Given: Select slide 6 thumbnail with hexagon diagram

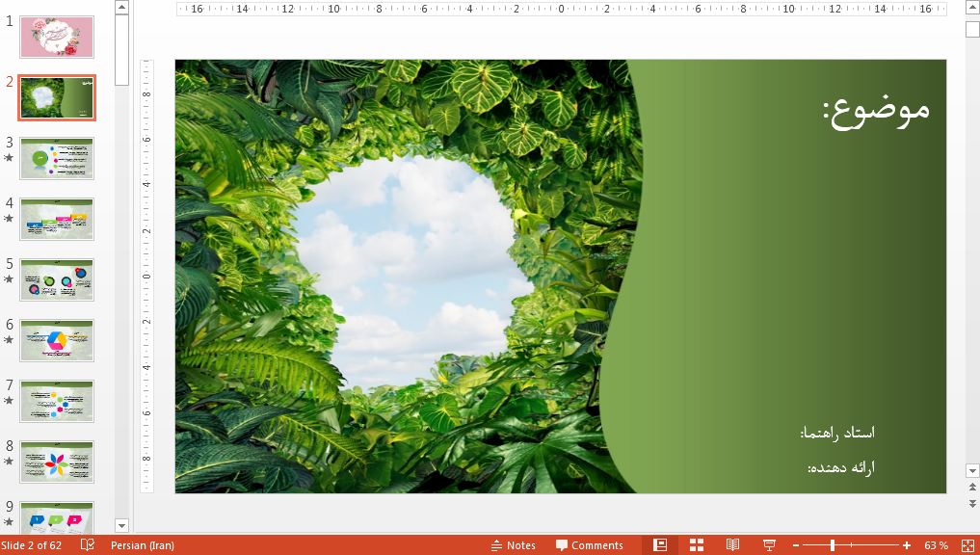Looking at the screenshot, I should pyautogui.click(x=57, y=340).
